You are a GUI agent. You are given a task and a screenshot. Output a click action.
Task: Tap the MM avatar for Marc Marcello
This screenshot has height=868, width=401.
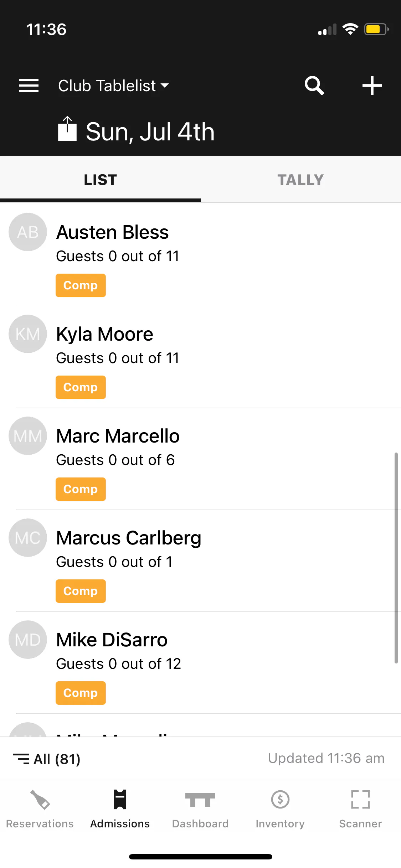tap(28, 436)
